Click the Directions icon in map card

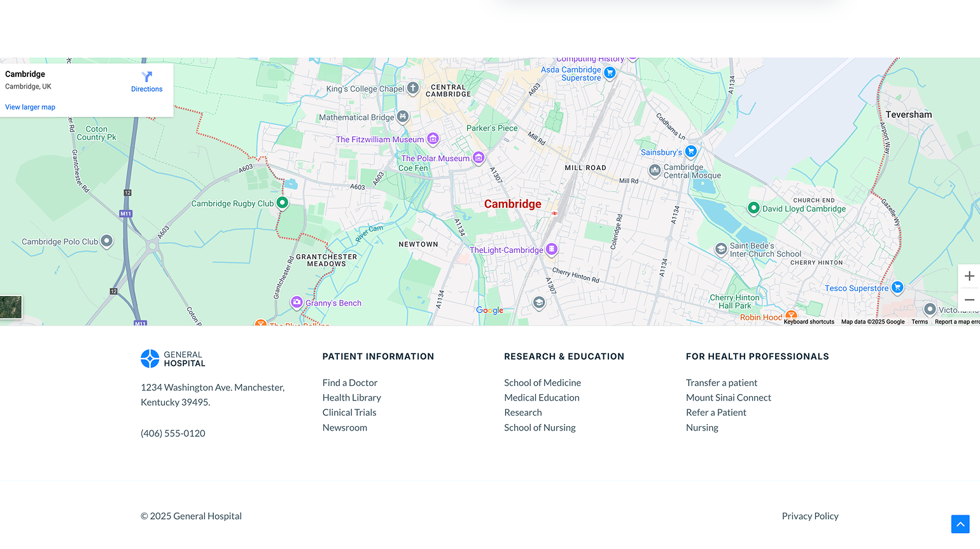tap(146, 78)
